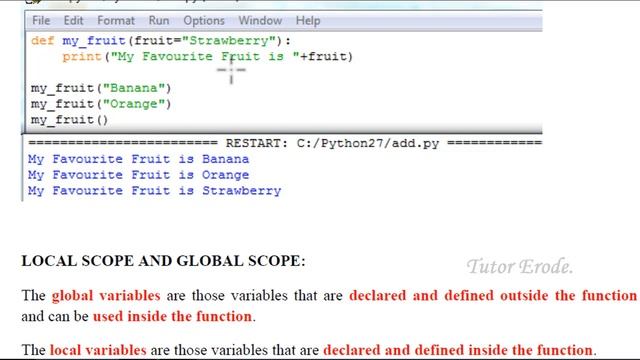Click output line ending with Strawberry
Viewport: 640px width, 360px height.
(154, 191)
